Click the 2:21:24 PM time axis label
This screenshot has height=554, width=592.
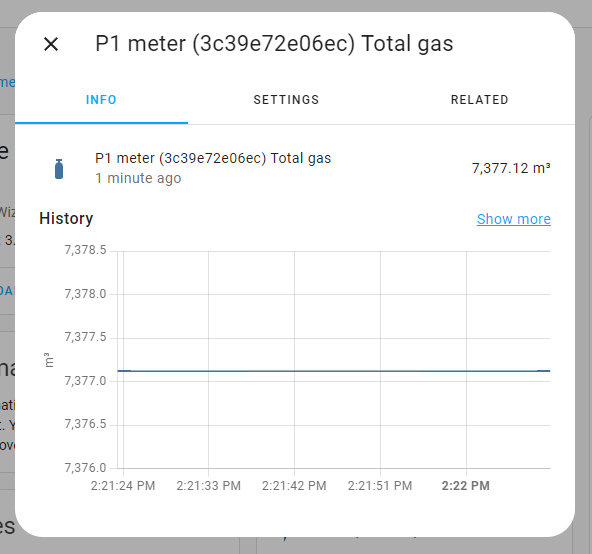[123, 486]
